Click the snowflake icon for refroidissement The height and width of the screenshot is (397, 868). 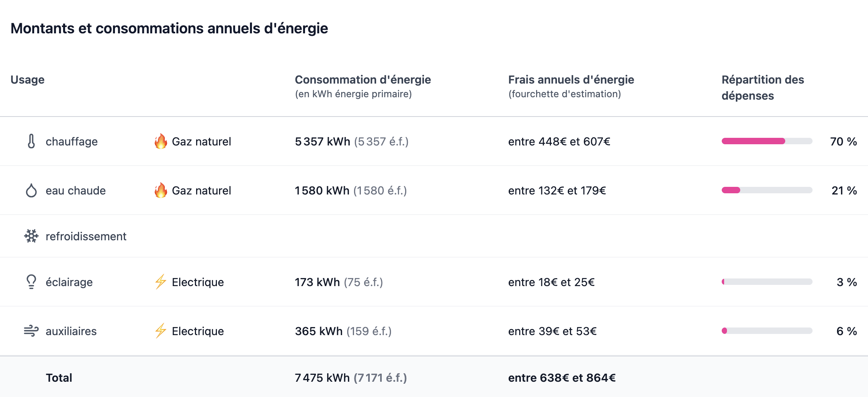point(31,236)
